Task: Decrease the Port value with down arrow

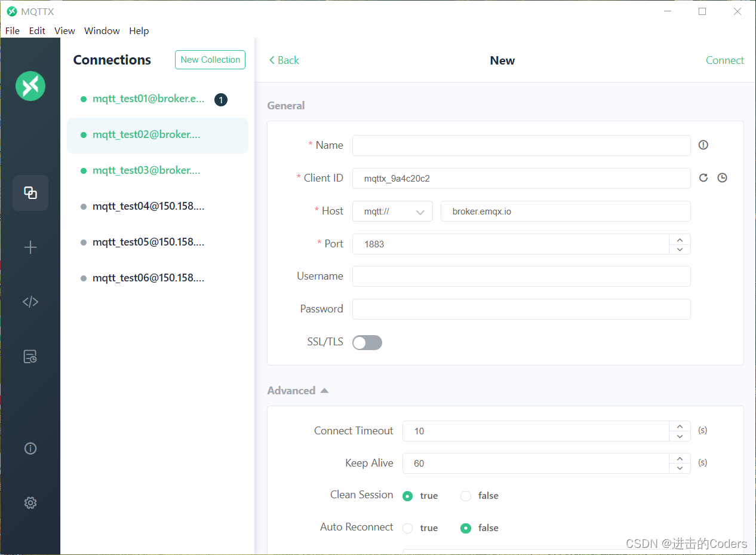Action: (680, 249)
